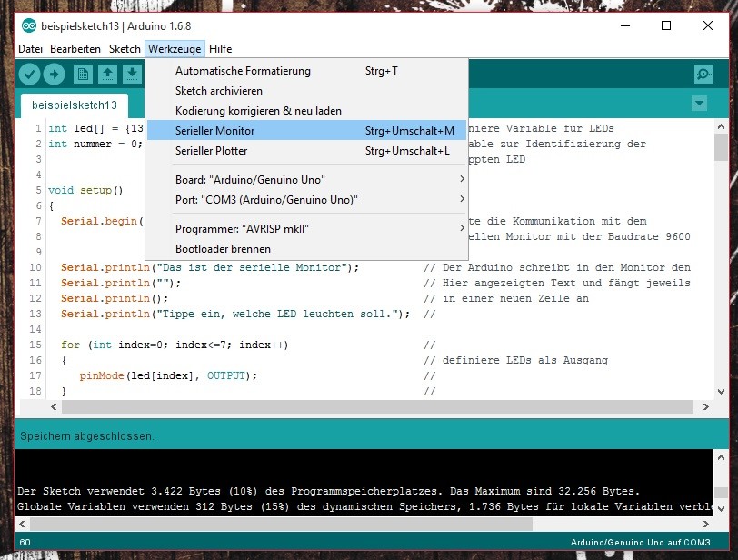
Task: Click "Tippe ein, welche LED leuchten soll." line
Action: point(235,314)
